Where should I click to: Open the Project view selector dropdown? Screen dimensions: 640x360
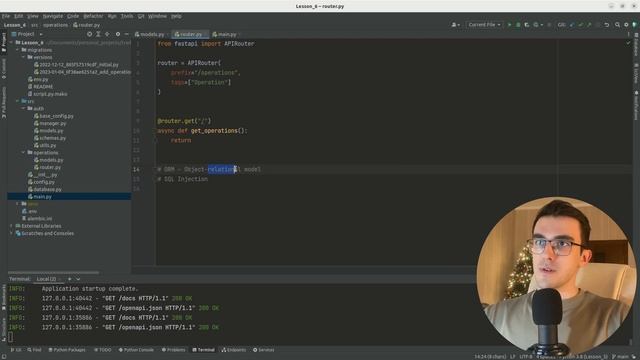[x=27, y=34]
